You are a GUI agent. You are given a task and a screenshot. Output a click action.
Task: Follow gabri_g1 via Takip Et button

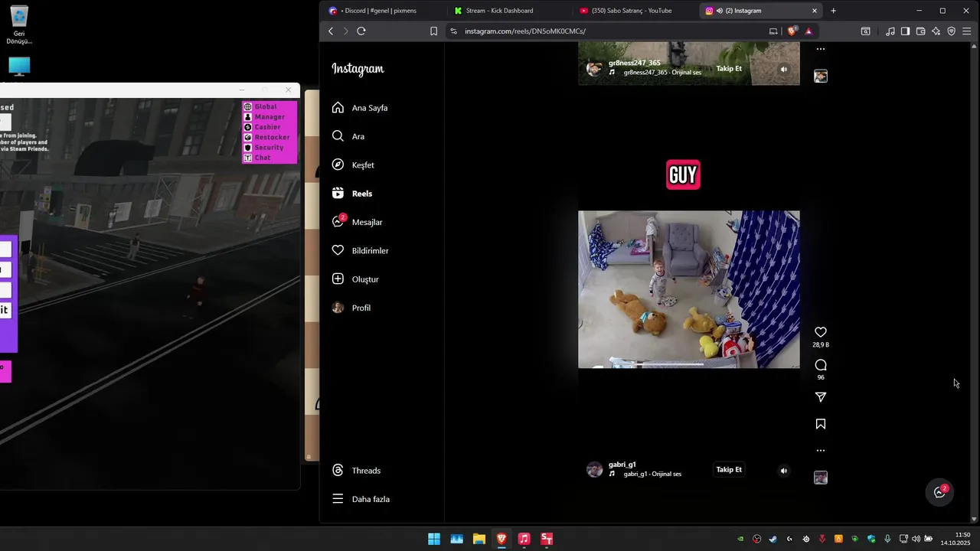[x=729, y=469]
